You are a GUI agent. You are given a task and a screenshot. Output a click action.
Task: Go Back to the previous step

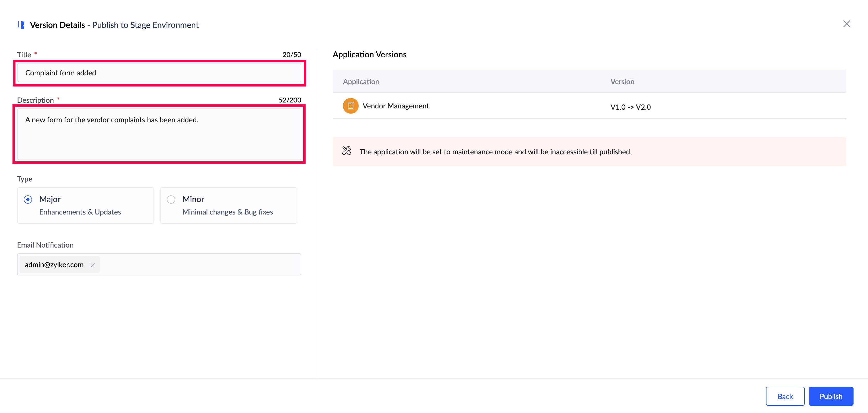point(785,396)
